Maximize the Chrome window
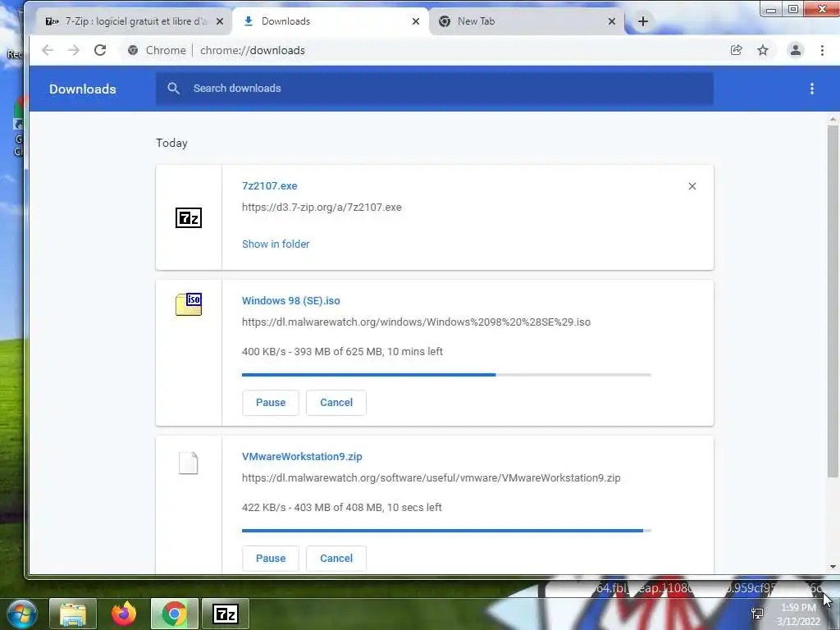This screenshot has width=840, height=630. point(793,9)
